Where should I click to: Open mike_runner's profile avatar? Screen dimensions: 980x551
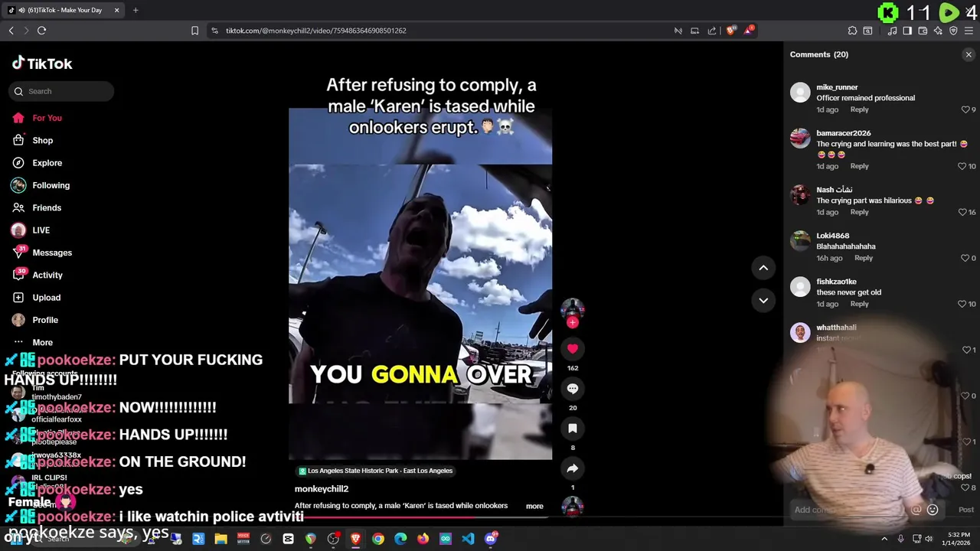800,93
